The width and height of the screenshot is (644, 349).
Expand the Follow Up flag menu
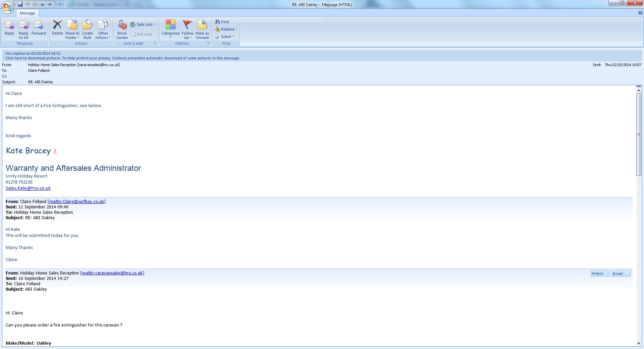pyautogui.click(x=187, y=29)
